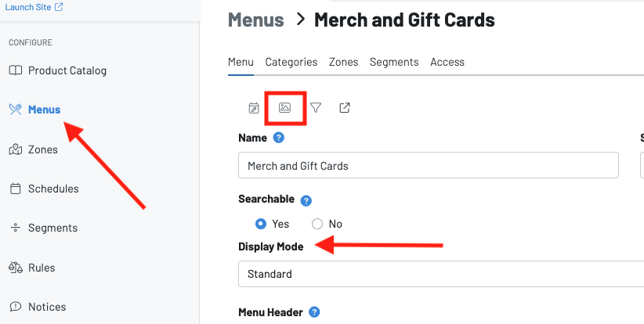Switch to the Categories tab
Screen dimensions: 644x324
click(291, 62)
